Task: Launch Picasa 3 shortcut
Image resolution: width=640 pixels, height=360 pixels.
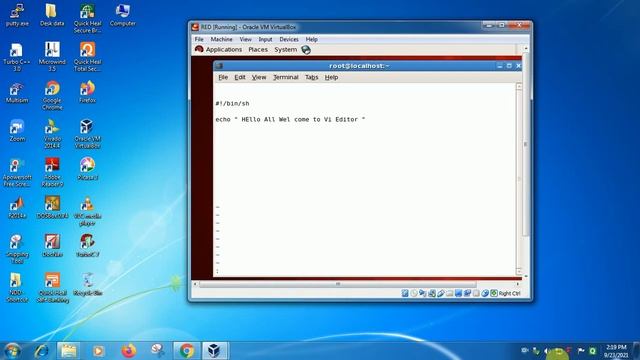Action: click(x=87, y=169)
